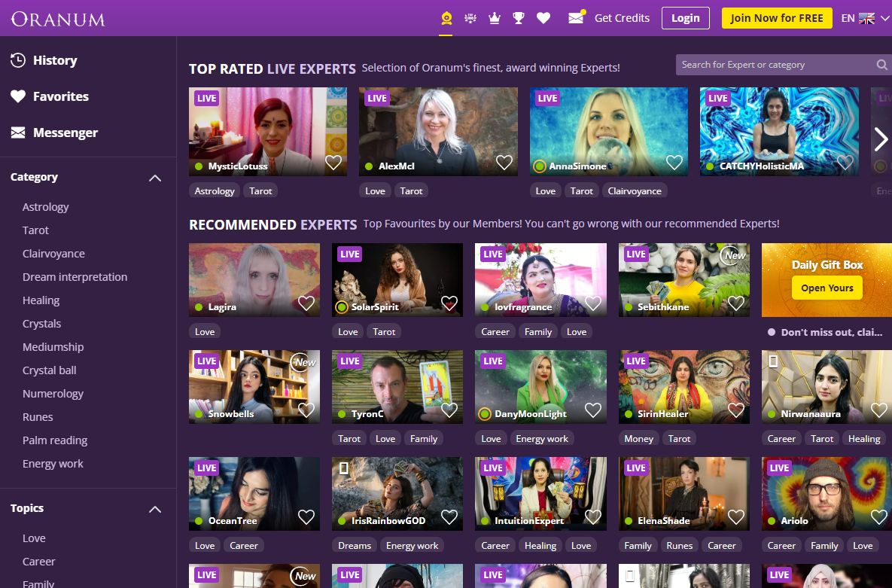Click the Astrology tag under MysticLotuss
Screen dimensions: 892x588
point(215,191)
